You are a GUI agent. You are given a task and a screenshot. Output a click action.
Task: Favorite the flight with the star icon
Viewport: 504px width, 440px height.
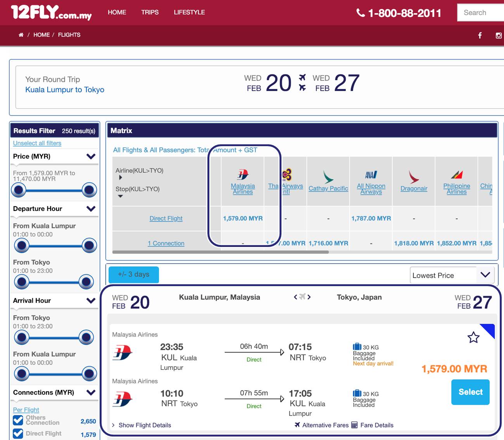pyautogui.click(x=473, y=337)
